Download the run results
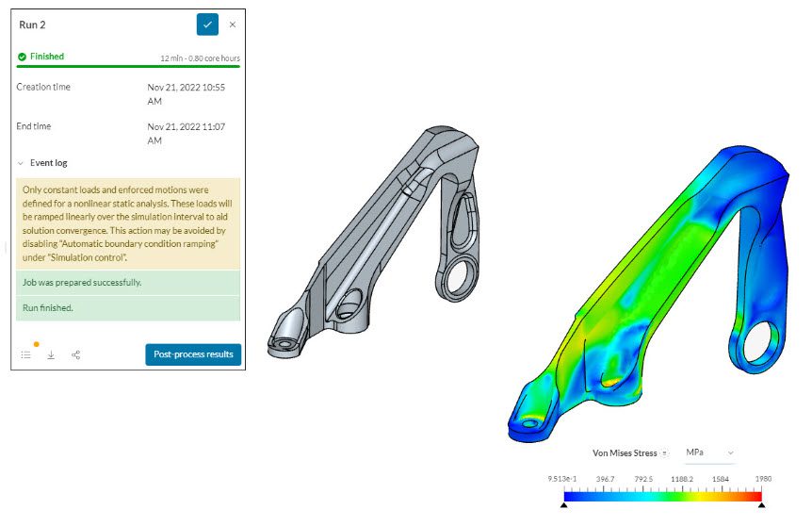The width and height of the screenshot is (812, 526). click(x=51, y=355)
